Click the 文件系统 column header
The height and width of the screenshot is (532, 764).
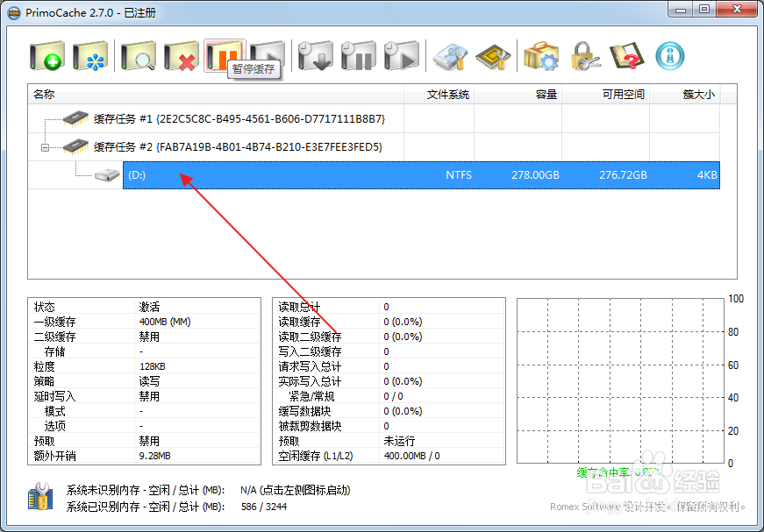[x=439, y=95]
